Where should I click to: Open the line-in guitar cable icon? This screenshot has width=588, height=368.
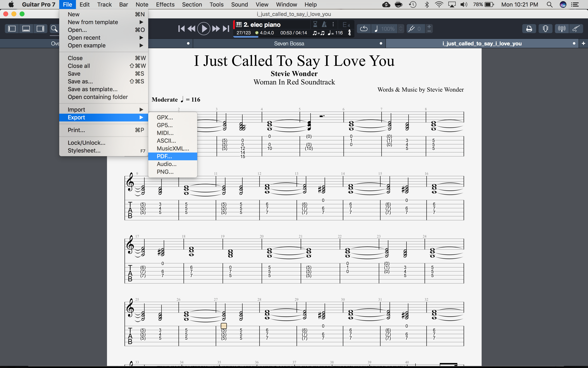(576, 29)
